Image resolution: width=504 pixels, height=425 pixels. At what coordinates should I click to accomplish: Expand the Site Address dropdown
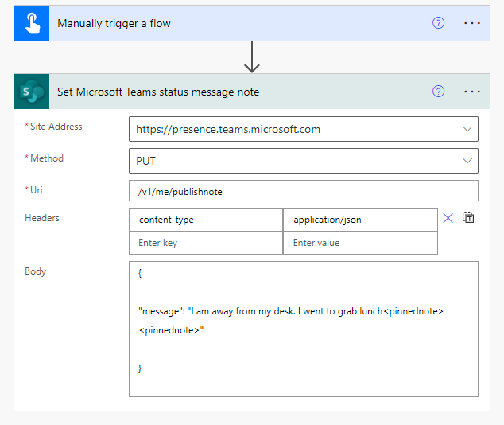click(467, 129)
